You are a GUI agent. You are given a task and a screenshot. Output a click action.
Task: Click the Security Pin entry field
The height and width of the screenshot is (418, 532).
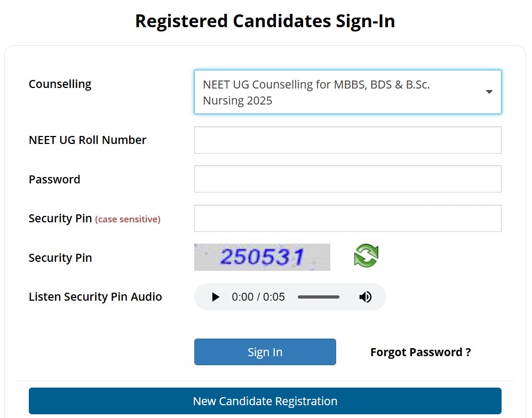pos(347,218)
